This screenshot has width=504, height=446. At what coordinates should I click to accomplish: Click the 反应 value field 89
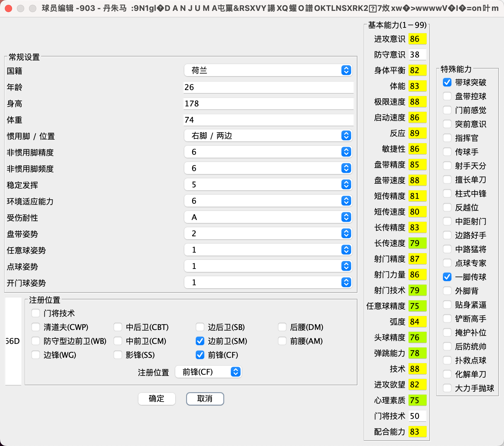[x=417, y=133]
